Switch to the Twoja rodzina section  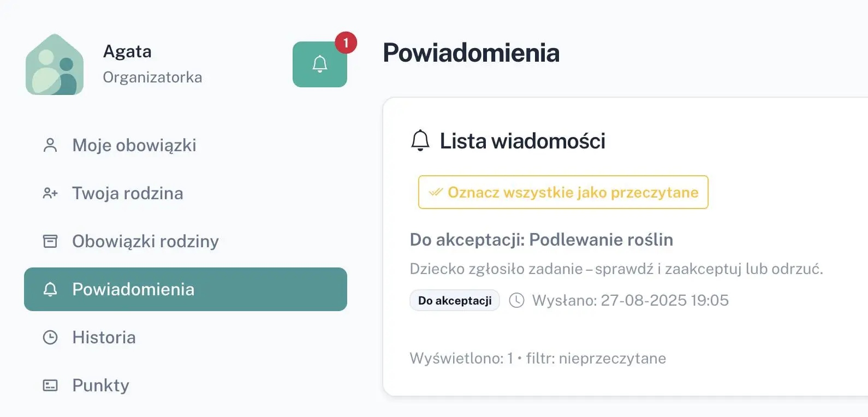coord(127,193)
